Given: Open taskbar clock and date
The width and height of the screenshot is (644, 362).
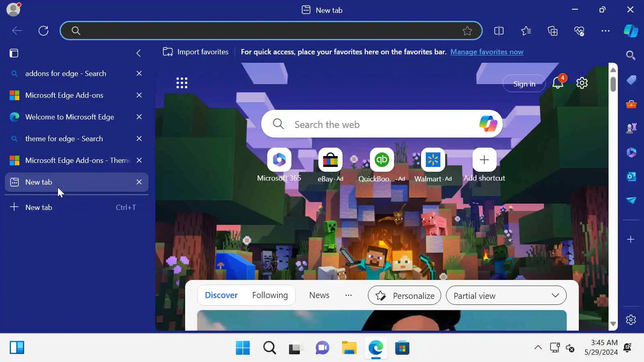Looking at the screenshot, I should tap(601, 348).
